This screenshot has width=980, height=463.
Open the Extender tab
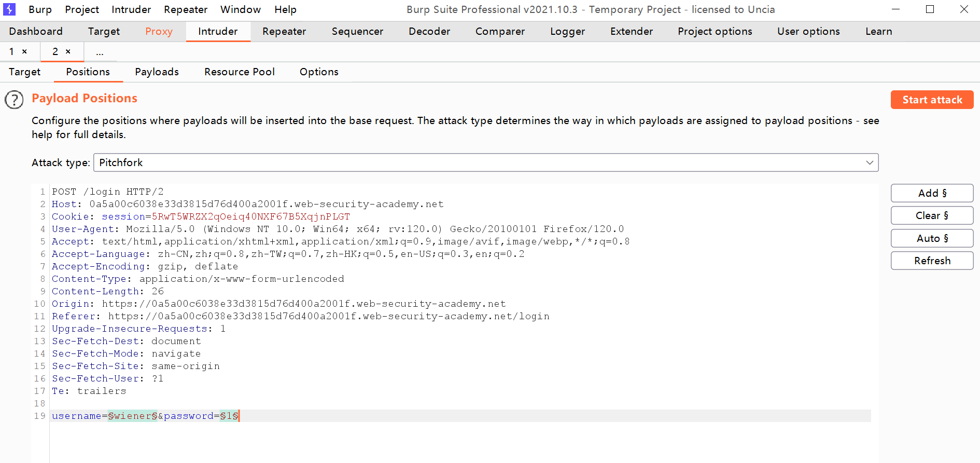pyautogui.click(x=632, y=31)
